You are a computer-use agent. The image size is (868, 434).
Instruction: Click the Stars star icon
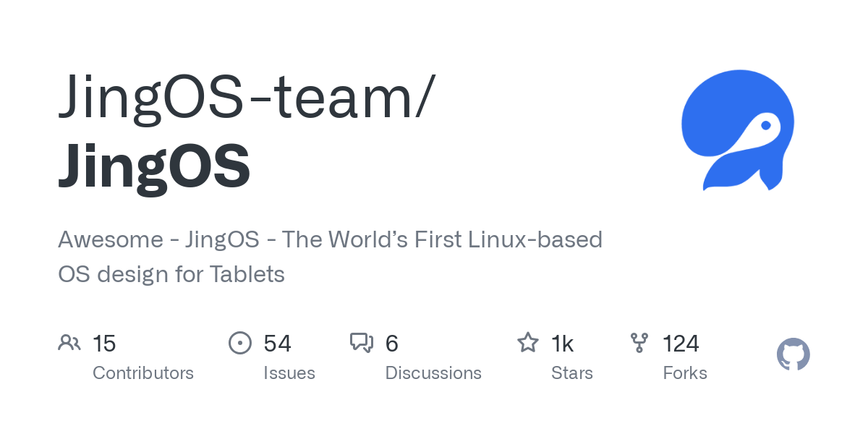528,343
